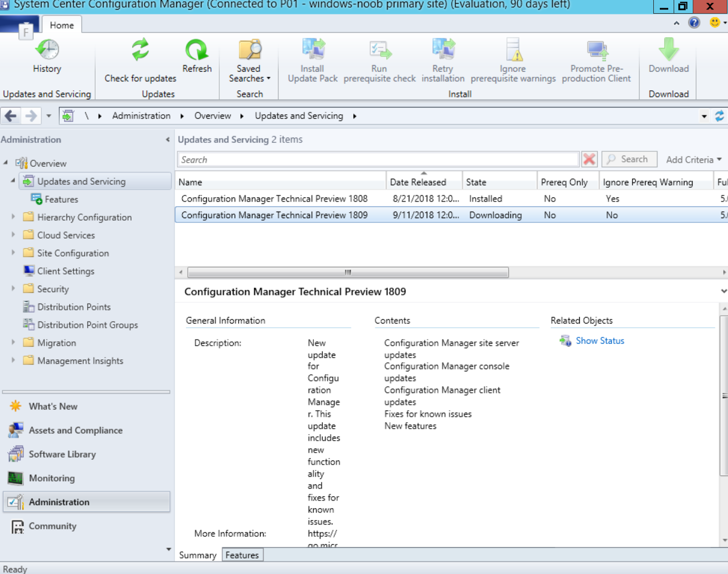Image resolution: width=728 pixels, height=574 pixels.
Task: Expand the Hierarchy Configuration folder
Action: point(14,217)
